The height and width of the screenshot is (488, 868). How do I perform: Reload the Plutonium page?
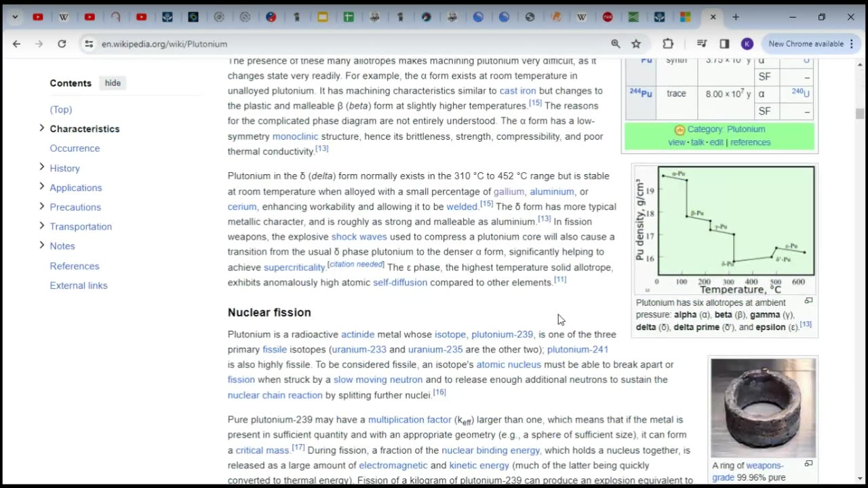click(x=62, y=43)
